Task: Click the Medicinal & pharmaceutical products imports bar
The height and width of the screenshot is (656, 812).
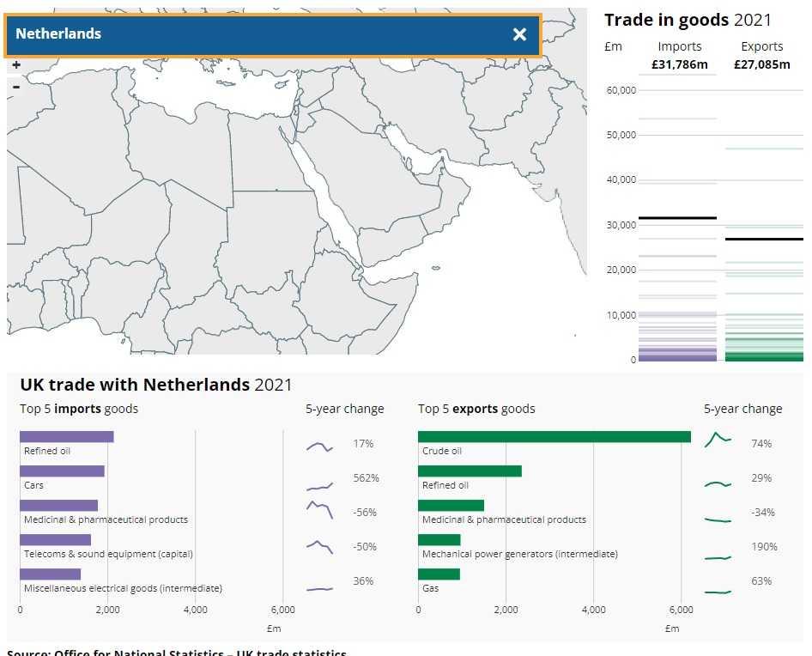Action: pos(58,506)
